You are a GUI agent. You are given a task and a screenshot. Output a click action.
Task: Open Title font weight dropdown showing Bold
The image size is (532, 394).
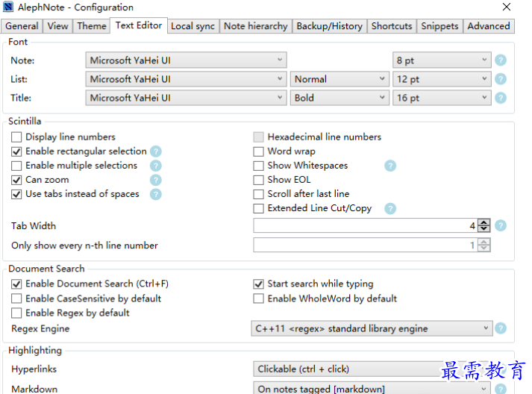(x=339, y=98)
